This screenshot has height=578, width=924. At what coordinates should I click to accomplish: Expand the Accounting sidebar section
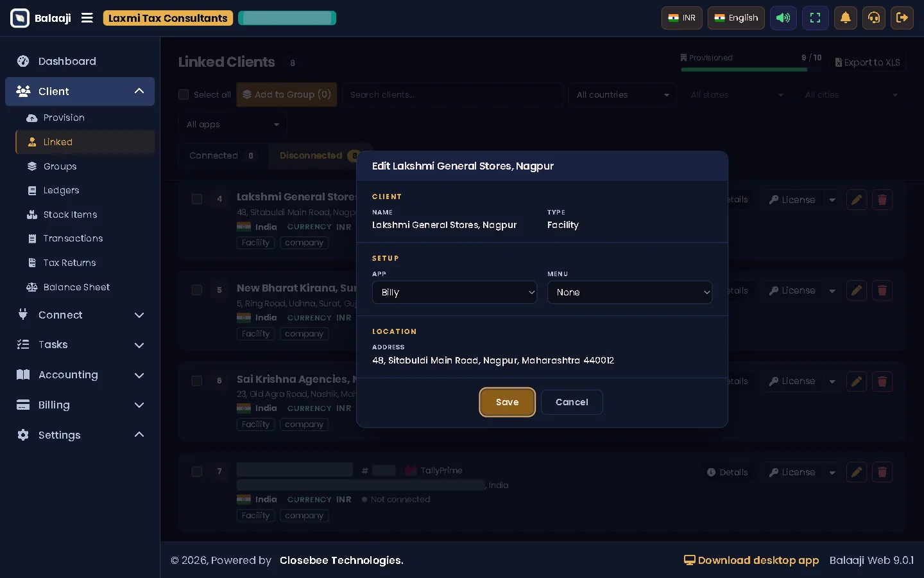80,374
